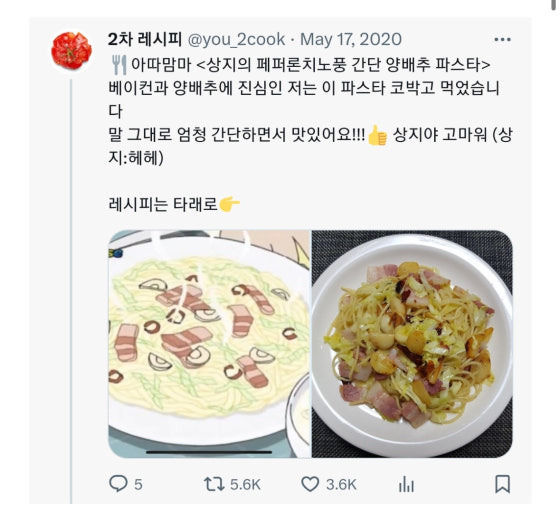Open the real pasta photo image
The height and width of the screenshot is (512, 560).
[x=412, y=344]
